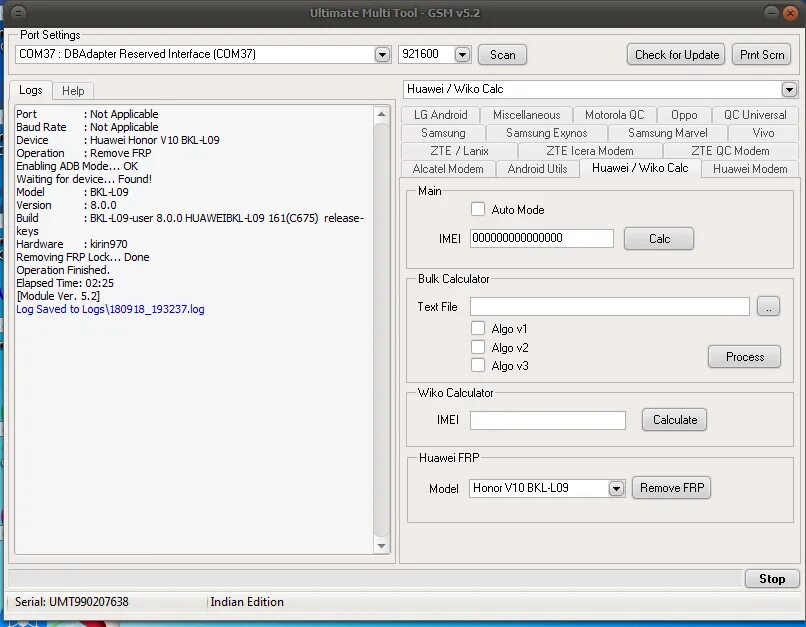Click the Remove FRP button
Screen dimensions: 806x627
pos(672,488)
